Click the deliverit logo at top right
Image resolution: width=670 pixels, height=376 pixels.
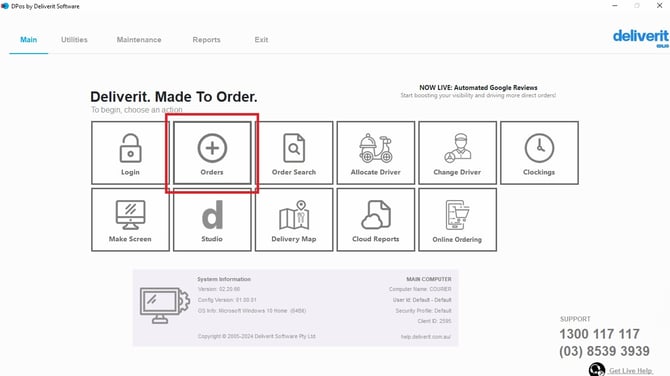641,38
